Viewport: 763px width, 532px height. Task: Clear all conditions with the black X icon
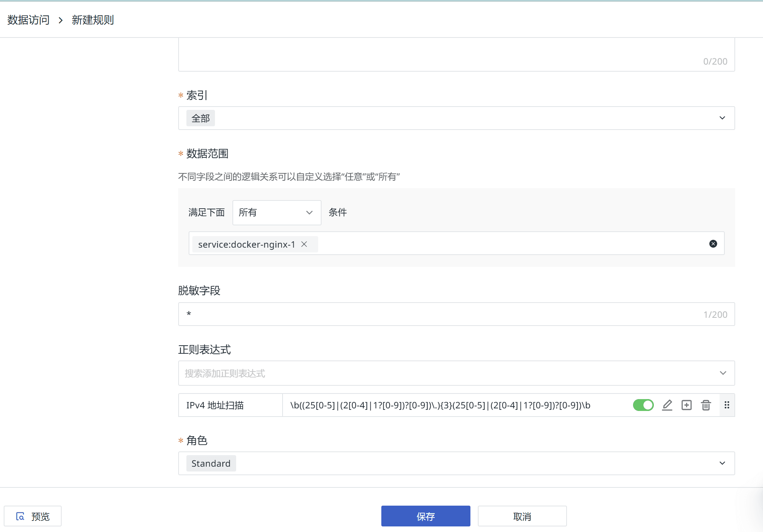click(713, 244)
